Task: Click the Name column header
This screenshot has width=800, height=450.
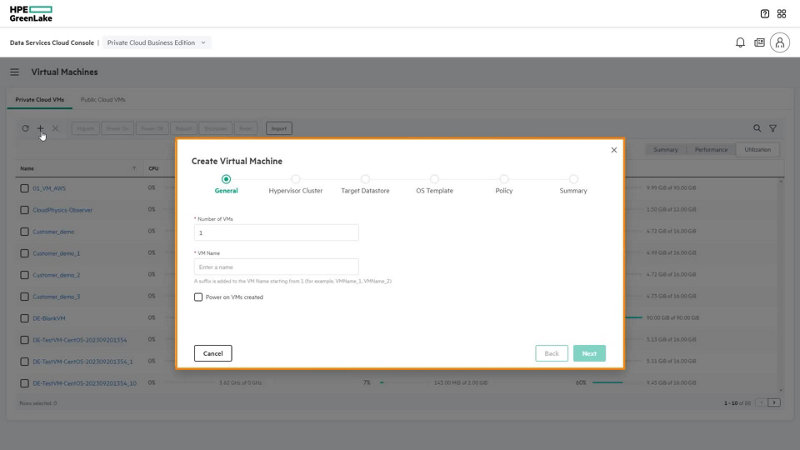Action: coord(27,168)
